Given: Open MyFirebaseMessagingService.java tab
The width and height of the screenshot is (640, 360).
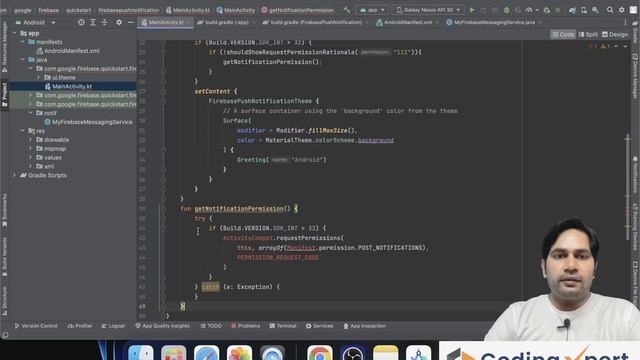Looking at the screenshot, I should click(x=493, y=22).
